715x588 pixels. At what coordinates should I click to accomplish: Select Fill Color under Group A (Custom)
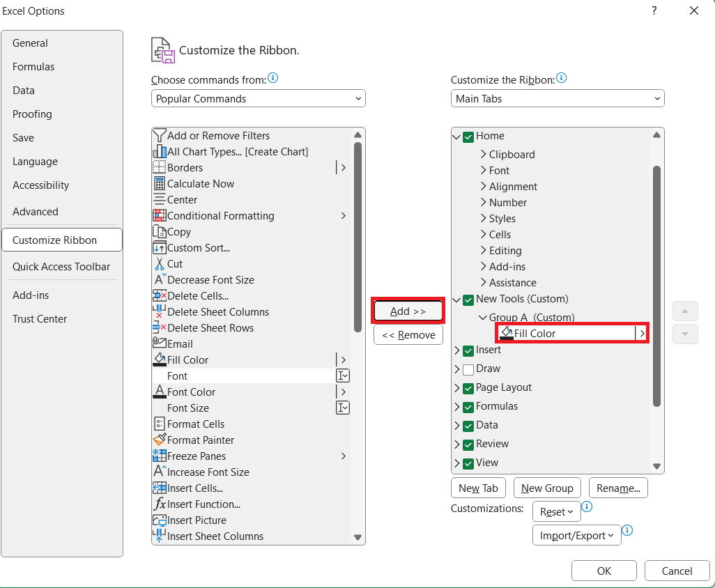(x=572, y=333)
